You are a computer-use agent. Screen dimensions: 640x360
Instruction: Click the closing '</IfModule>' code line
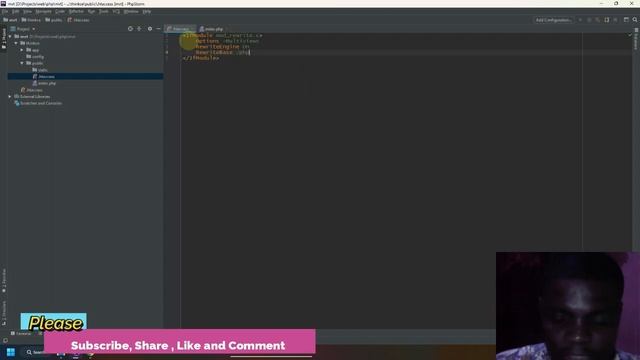pyautogui.click(x=201, y=58)
